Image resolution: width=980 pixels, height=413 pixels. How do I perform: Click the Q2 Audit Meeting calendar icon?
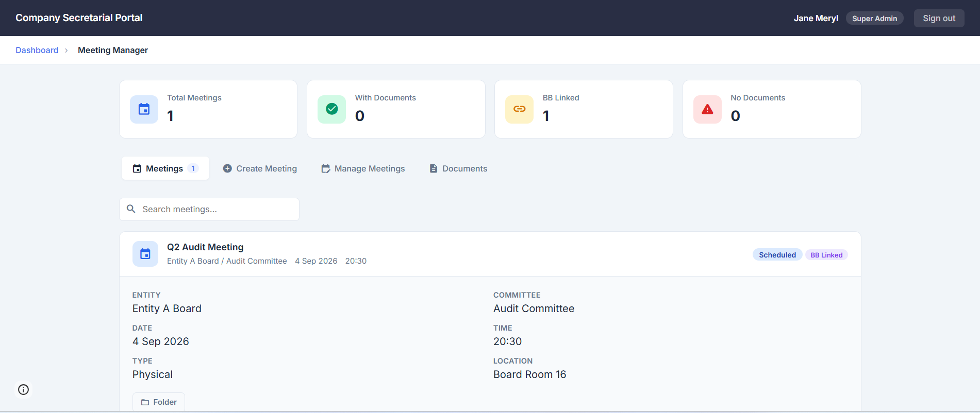point(145,254)
